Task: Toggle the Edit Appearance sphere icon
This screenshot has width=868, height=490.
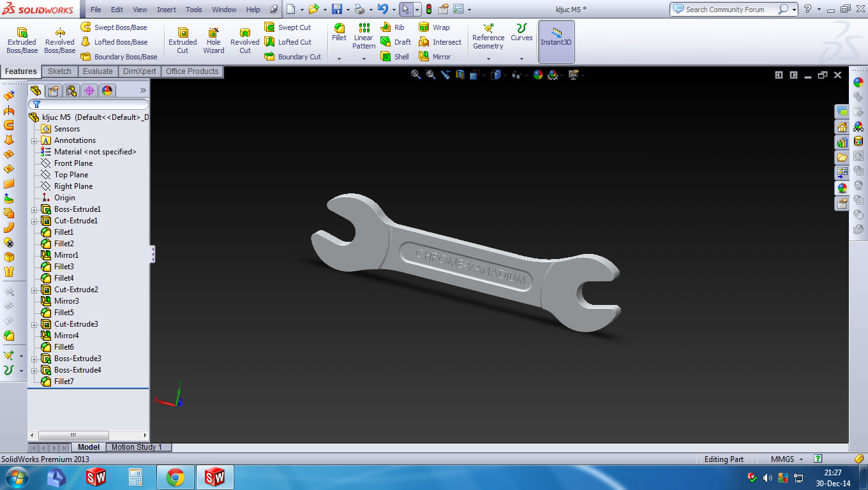Action: pyautogui.click(x=537, y=75)
